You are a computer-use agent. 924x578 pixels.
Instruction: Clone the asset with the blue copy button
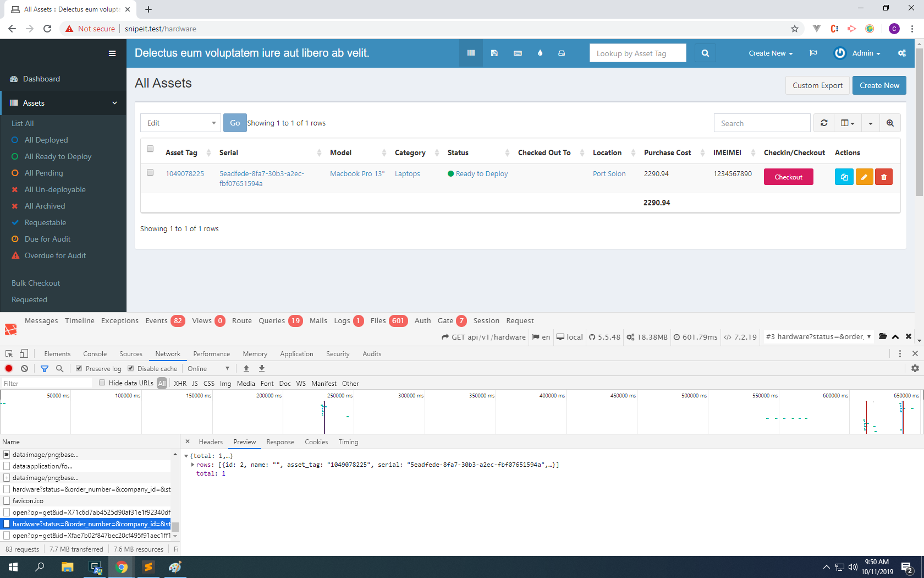click(x=844, y=177)
